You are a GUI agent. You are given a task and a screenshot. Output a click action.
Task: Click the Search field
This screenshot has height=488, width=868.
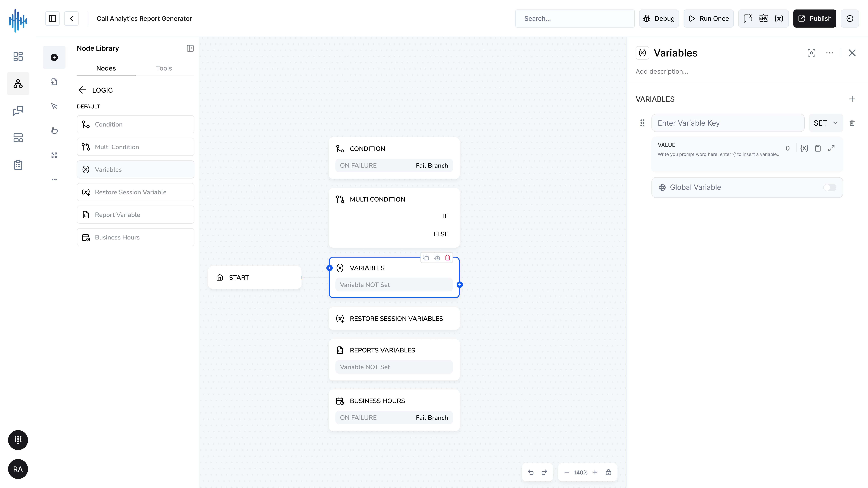tap(575, 19)
